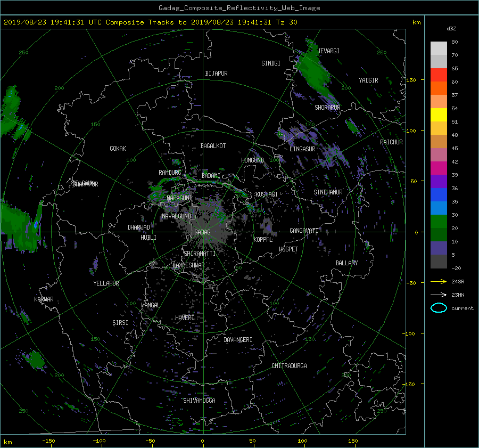Click the LAXMESHWAR town label

[x=188, y=265]
